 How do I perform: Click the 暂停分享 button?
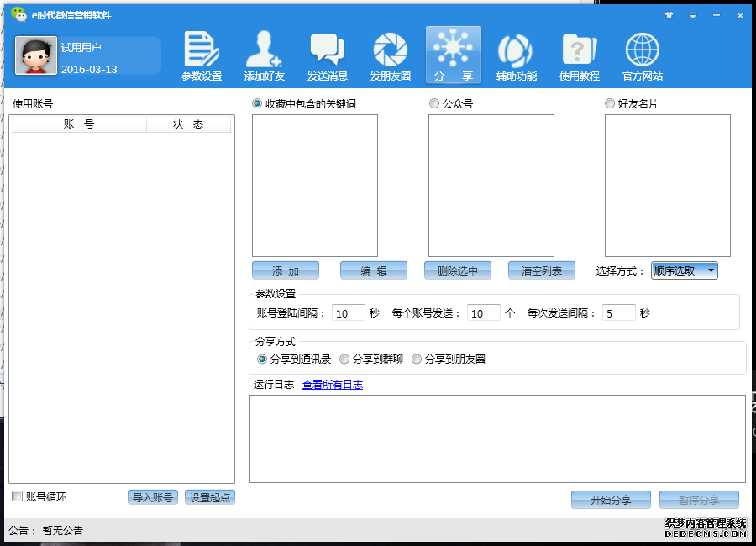pos(699,500)
